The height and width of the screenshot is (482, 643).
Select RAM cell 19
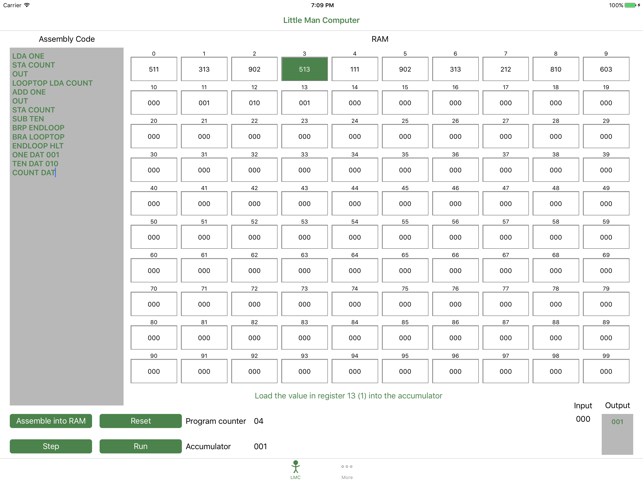point(606,103)
